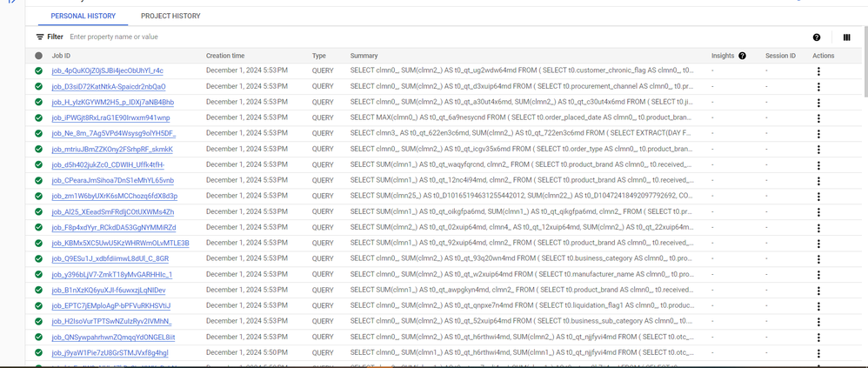Open actions menu for job_zm1W6byUXrK6sMCChozq6fdX8d3p

(x=818, y=196)
